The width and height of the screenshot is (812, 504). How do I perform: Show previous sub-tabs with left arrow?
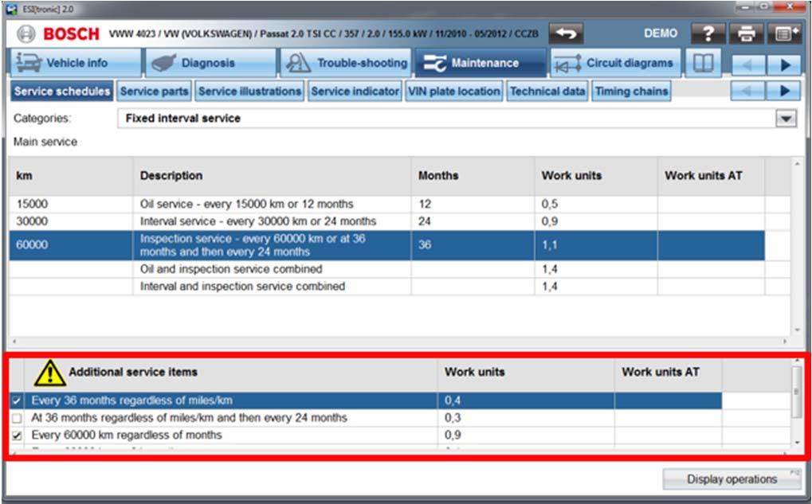click(x=747, y=91)
